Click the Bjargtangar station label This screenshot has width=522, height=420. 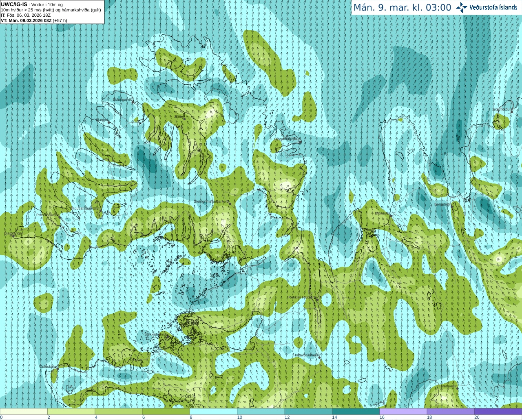pyautogui.click(x=13, y=233)
